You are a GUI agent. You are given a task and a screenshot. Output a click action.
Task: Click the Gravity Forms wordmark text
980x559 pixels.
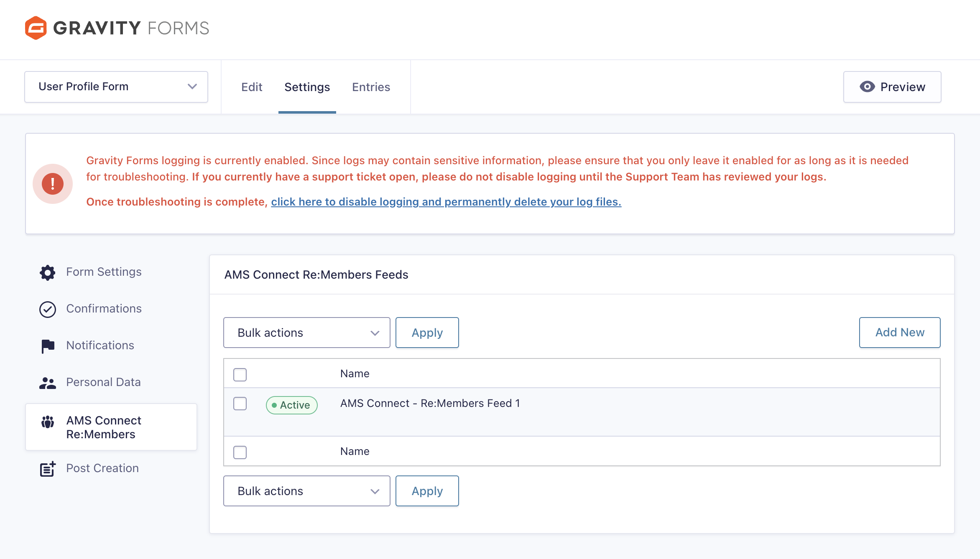[131, 28]
